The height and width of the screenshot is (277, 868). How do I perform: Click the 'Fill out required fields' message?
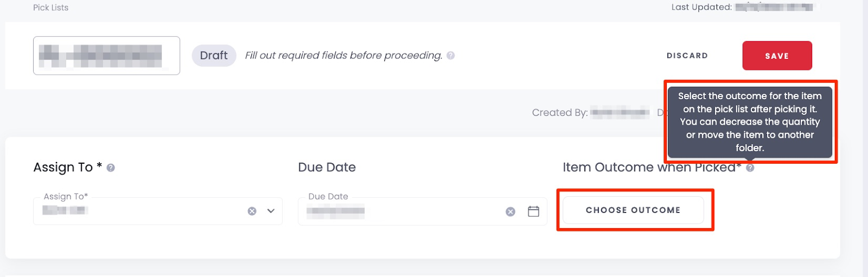(x=343, y=55)
